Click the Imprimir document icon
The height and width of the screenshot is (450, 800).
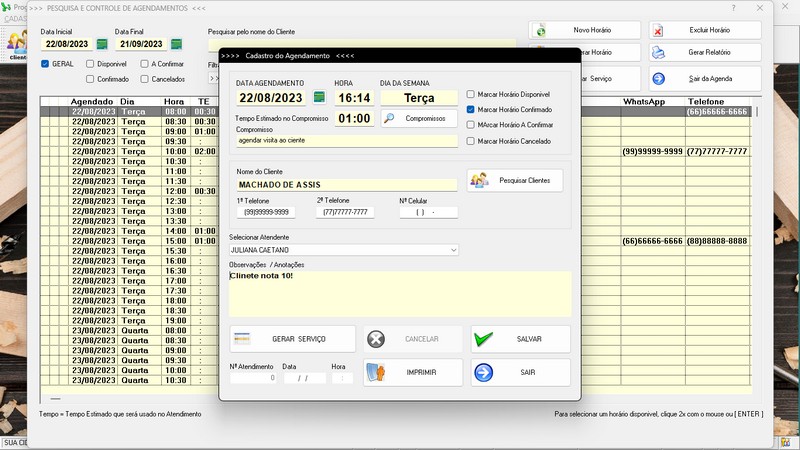[376, 372]
